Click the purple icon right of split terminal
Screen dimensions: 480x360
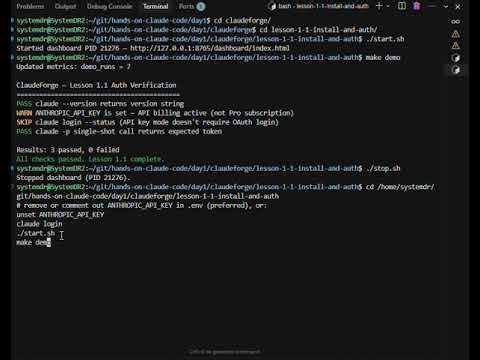click(417, 6)
